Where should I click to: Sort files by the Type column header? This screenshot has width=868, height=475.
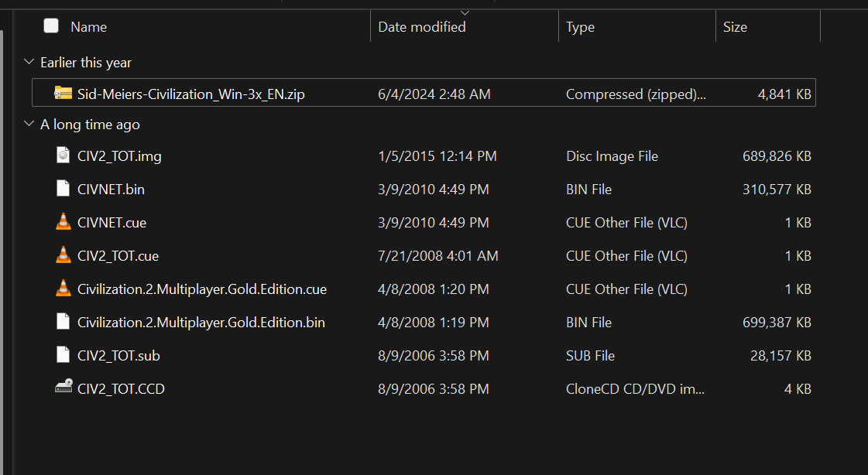[x=580, y=27]
